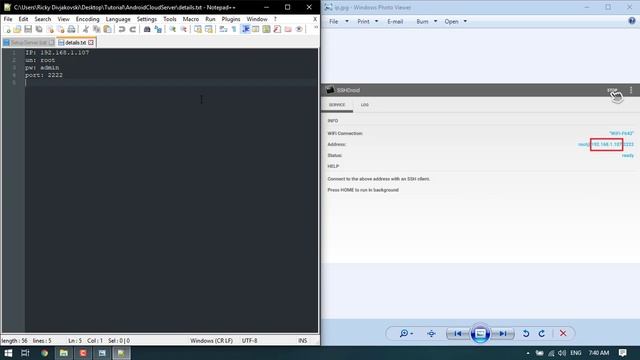Zoom in the Notepad++ editor text
The width and height of the screenshot is (640, 360).
tap(173, 29)
